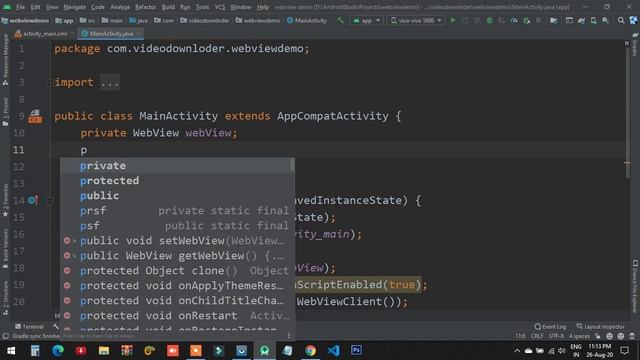
Task: Start debugging with the green bug icon
Action: 489,20
